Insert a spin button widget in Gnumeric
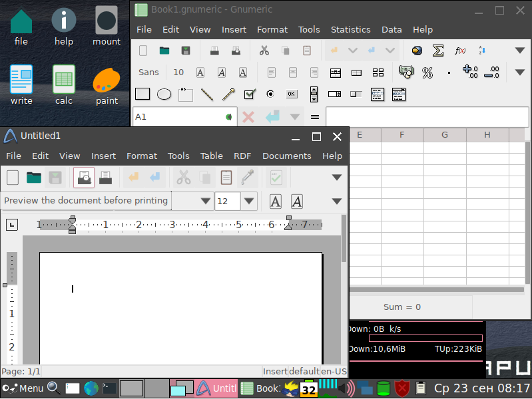 tap(314, 94)
